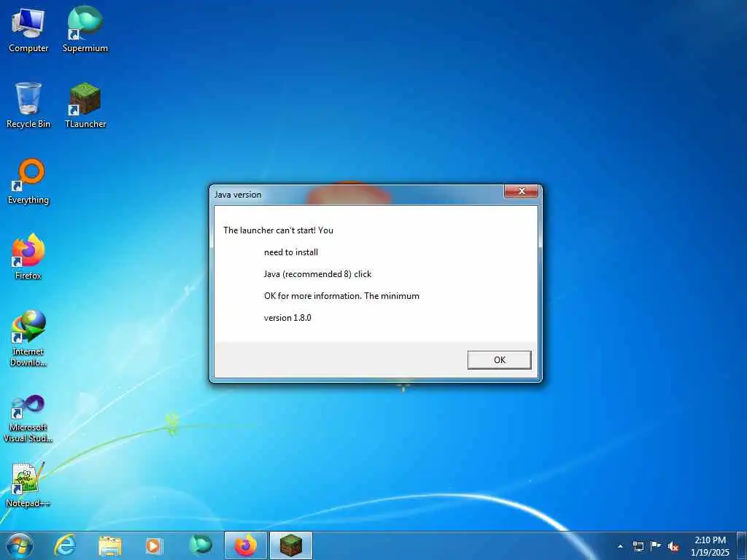Open the muted volume tray icon

(673, 547)
